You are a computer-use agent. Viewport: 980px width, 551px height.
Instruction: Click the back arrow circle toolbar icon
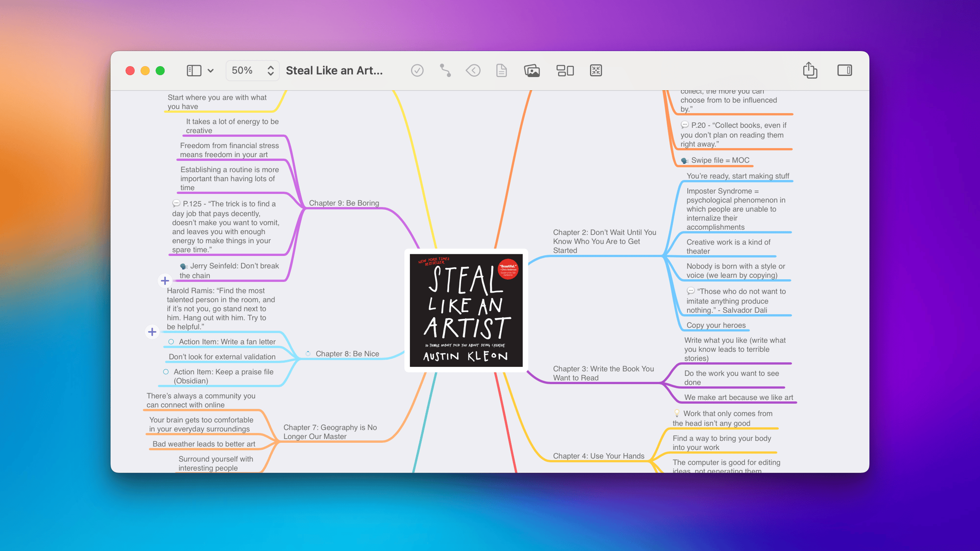[473, 71]
